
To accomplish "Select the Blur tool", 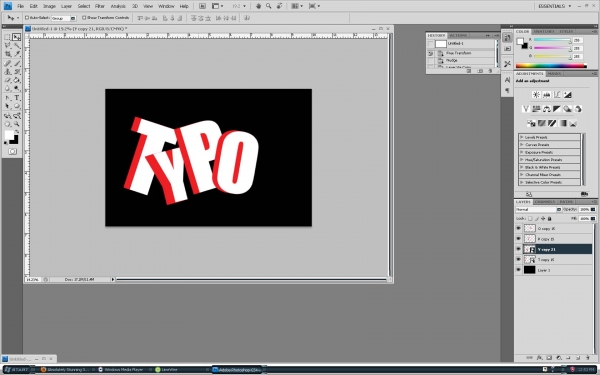I will (x=7, y=88).
